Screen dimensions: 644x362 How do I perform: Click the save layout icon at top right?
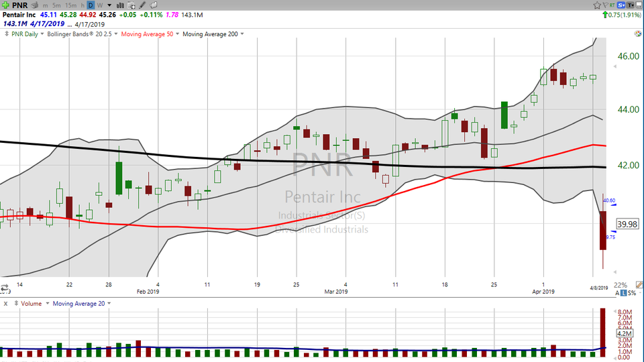click(x=639, y=5)
